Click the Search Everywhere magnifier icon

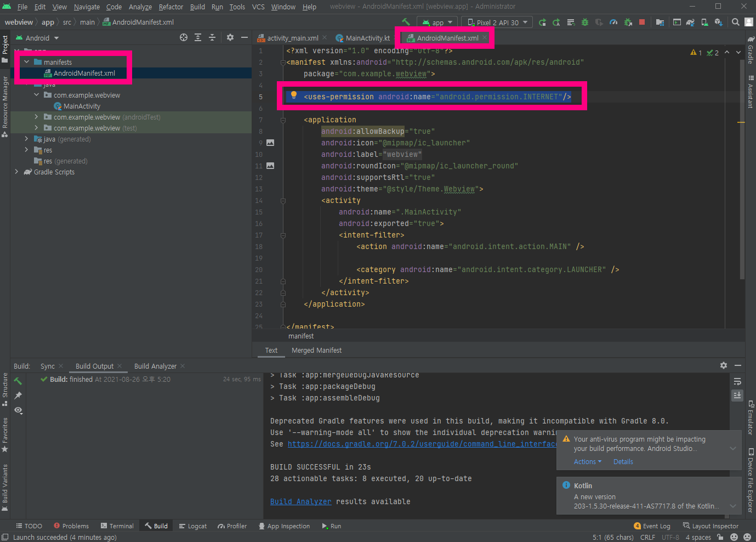(x=736, y=22)
